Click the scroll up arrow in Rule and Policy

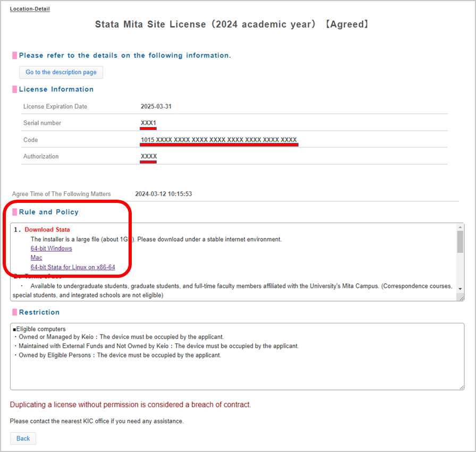pyautogui.click(x=460, y=227)
